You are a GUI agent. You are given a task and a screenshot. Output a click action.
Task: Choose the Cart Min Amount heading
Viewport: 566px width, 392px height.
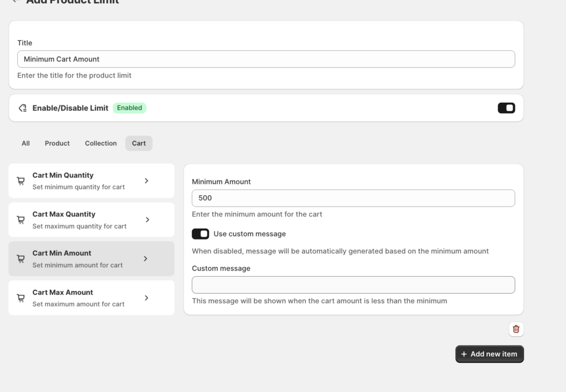62,253
